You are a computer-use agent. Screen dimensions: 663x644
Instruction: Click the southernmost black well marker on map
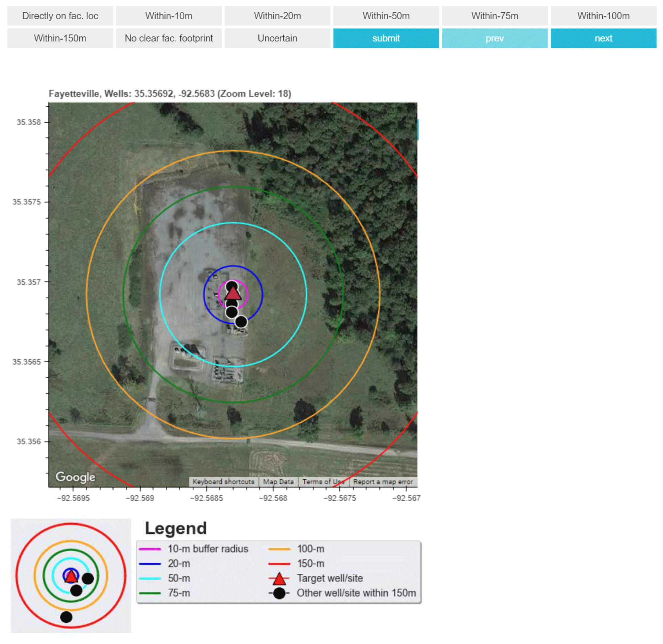241,322
